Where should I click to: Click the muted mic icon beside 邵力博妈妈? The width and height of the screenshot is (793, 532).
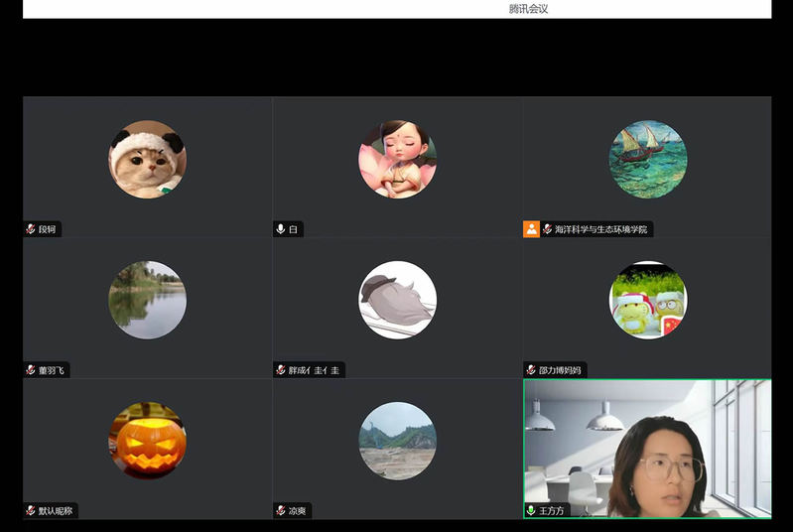531,370
